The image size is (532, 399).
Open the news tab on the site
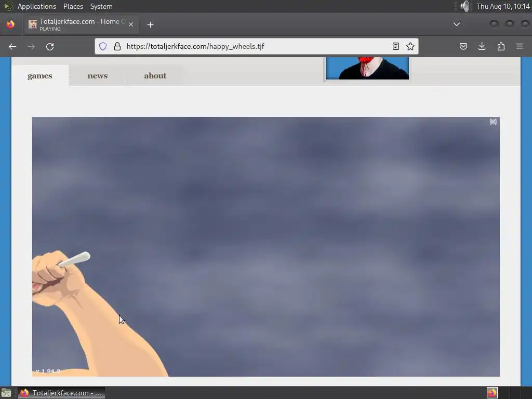coord(97,76)
